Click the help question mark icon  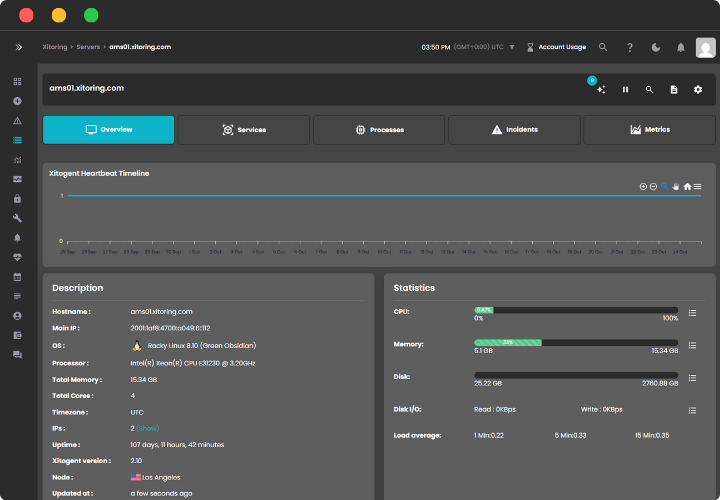(x=629, y=47)
